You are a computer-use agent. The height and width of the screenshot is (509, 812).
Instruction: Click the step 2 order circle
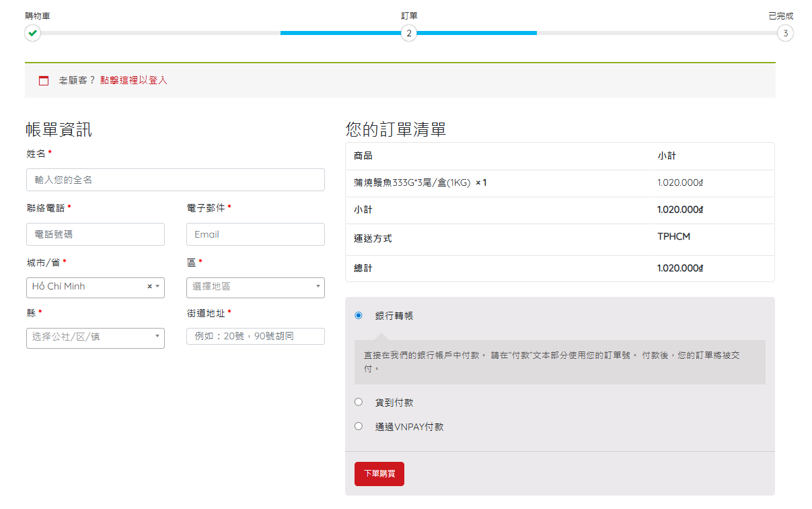pos(408,33)
